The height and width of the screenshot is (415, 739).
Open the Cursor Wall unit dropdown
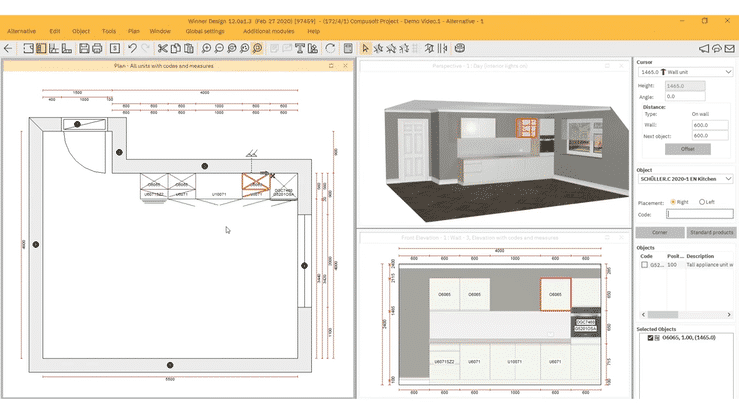pos(727,73)
